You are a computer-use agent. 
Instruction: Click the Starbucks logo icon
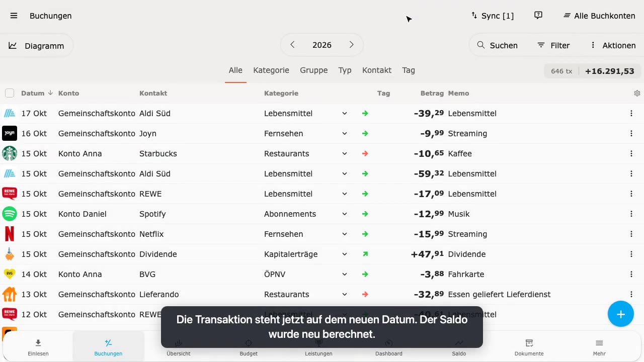click(x=10, y=153)
